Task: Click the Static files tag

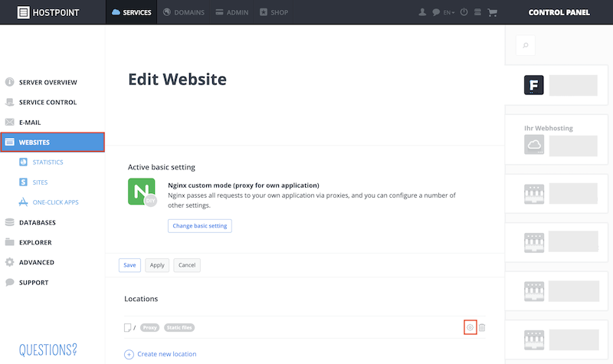Action: pos(179,328)
